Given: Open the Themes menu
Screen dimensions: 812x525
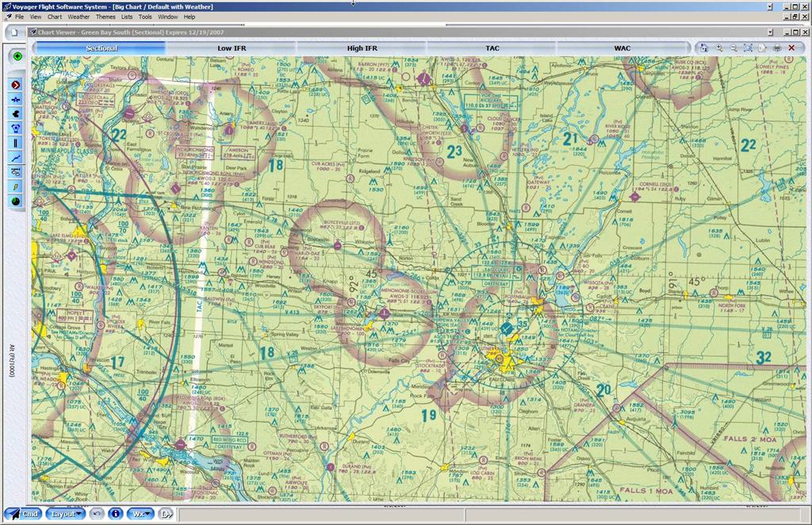Looking at the screenshot, I should tap(105, 17).
